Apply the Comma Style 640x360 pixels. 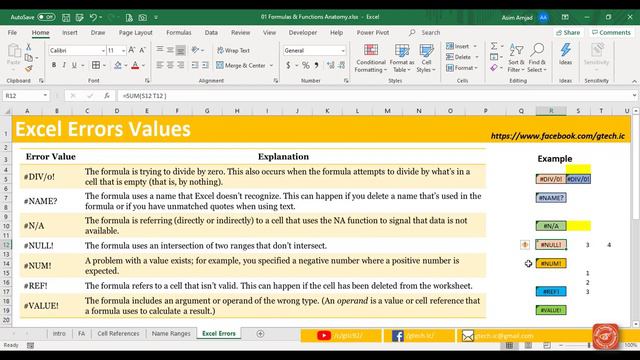(x=316, y=65)
